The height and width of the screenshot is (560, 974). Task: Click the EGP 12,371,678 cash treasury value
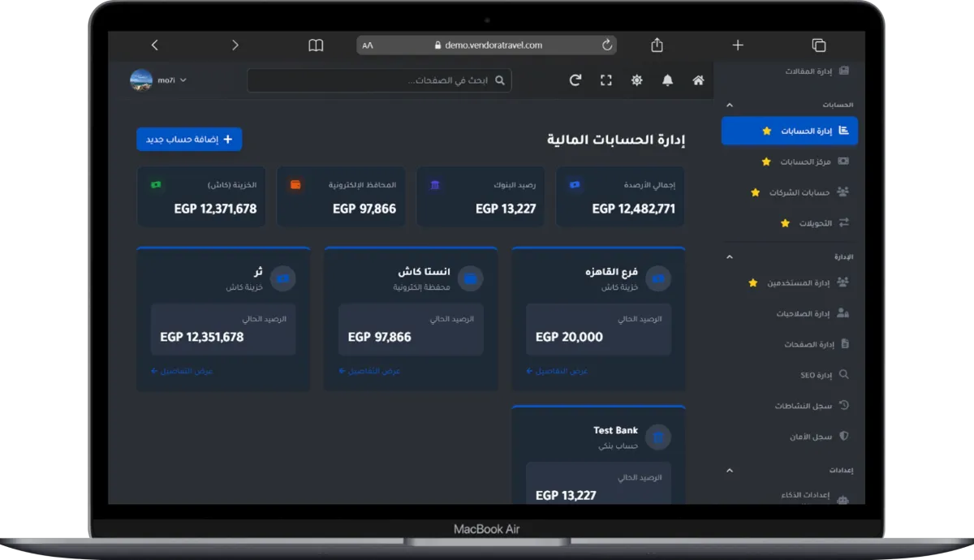point(215,209)
